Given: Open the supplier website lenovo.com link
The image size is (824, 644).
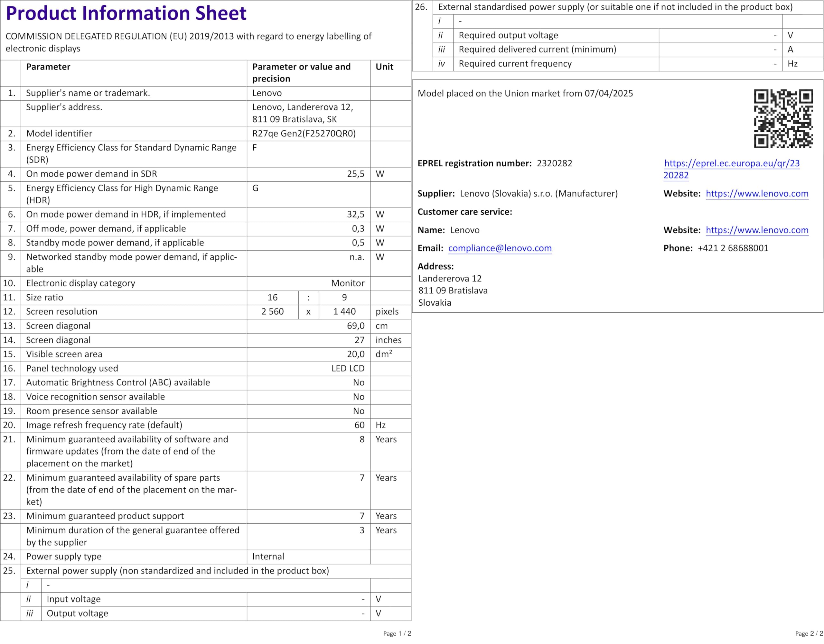Looking at the screenshot, I should point(757,193).
